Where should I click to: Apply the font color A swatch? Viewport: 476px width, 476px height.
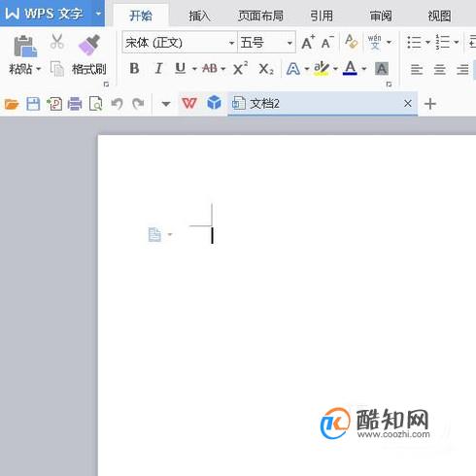coord(350,68)
